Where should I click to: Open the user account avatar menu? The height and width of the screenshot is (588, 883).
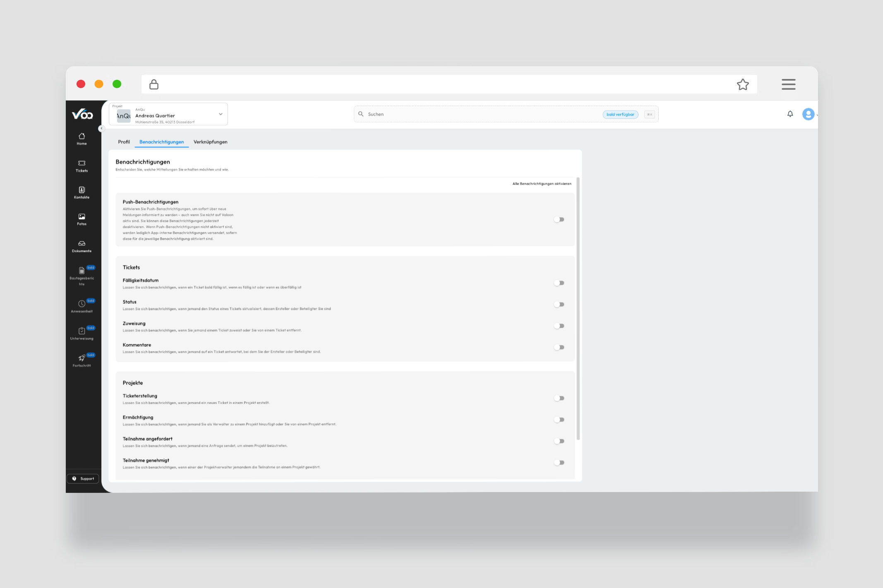pos(808,114)
